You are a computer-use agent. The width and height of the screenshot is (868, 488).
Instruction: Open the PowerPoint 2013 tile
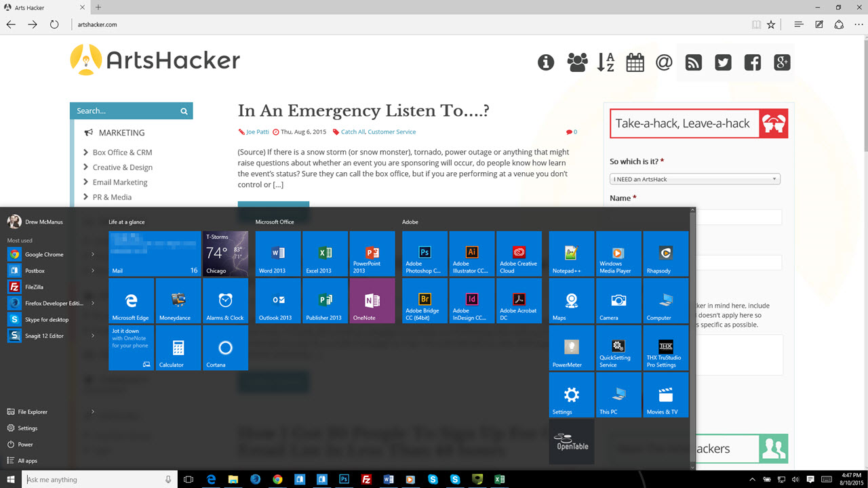(x=372, y=253)
